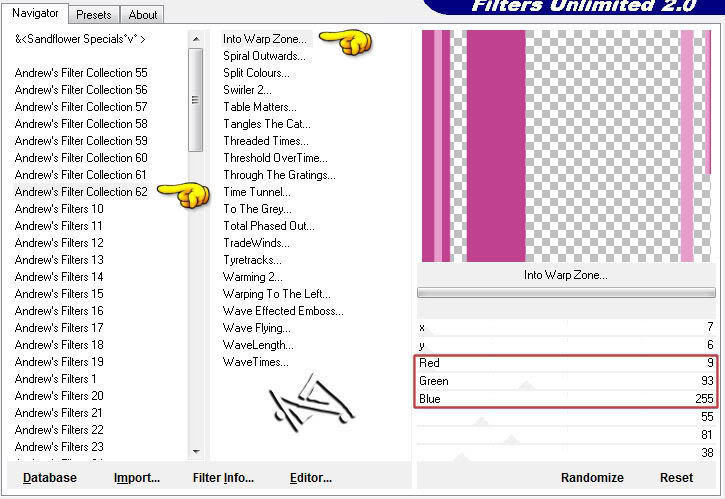The image size is (725, 499).
Task: Open the Editor... button
Action: tap(311, 478)
